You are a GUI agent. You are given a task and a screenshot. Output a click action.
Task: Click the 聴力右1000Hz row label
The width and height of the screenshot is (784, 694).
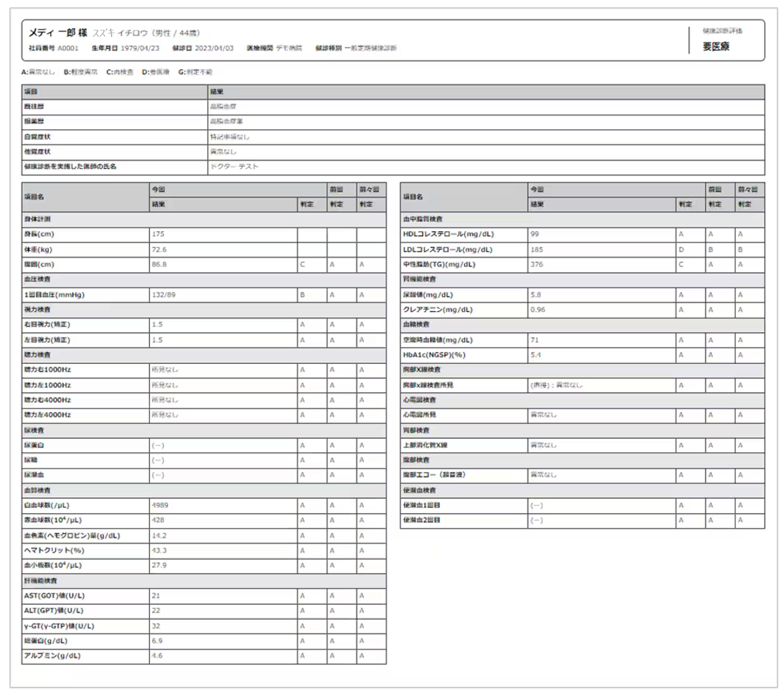point(47,370)
